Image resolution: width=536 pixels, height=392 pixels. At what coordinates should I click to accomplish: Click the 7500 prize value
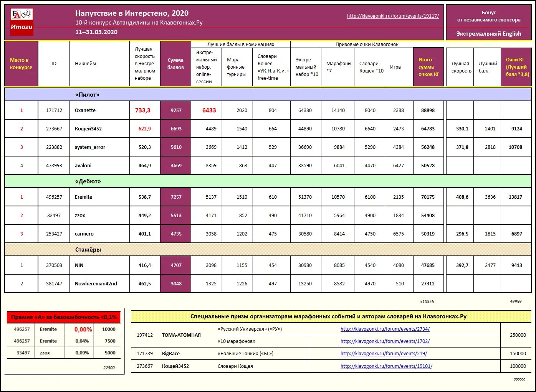(110, 341)
